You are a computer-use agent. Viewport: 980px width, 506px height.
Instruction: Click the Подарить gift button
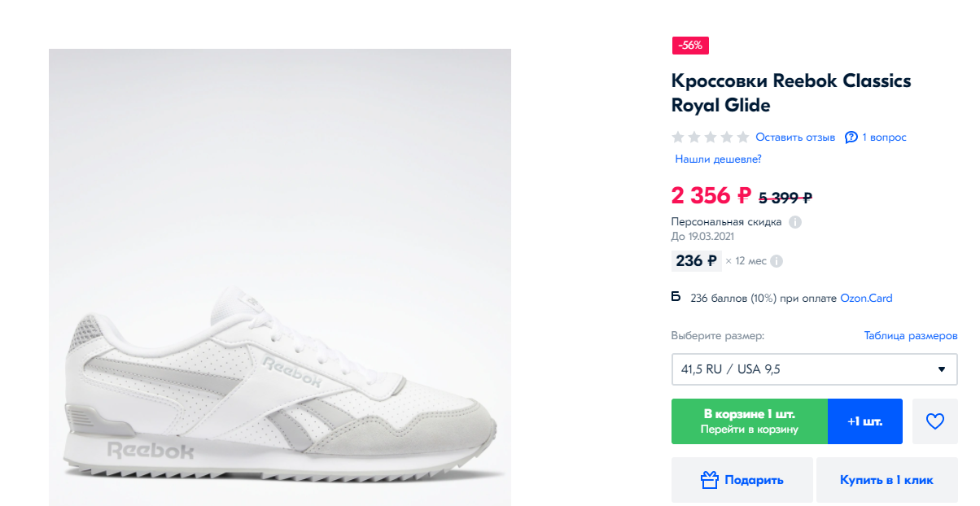point(742,480)
